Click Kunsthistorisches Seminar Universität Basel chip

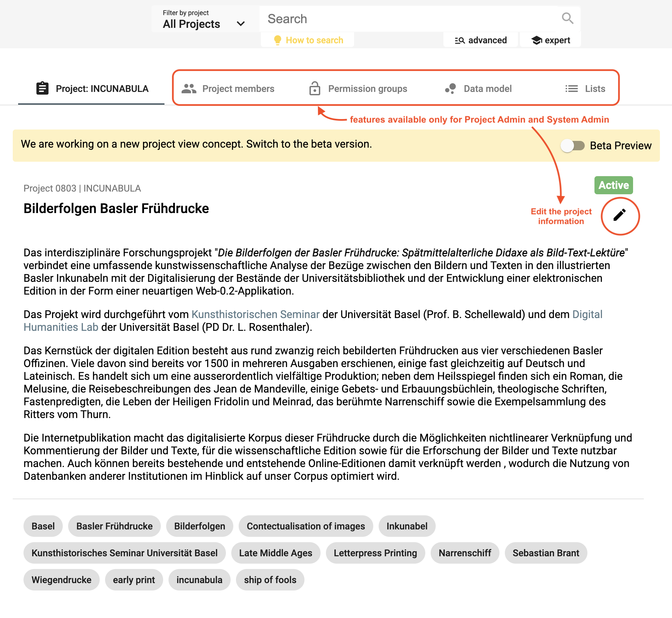125,553
